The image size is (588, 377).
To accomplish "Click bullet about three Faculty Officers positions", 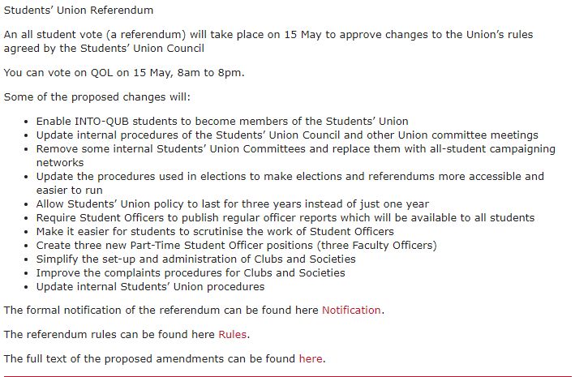I will coord(237,246).
